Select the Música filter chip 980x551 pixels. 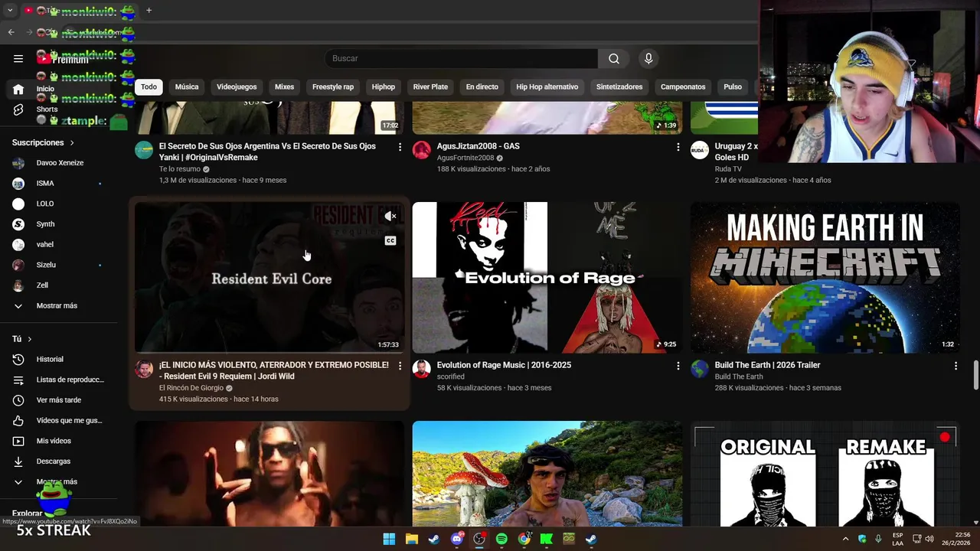tap(187, 86)
